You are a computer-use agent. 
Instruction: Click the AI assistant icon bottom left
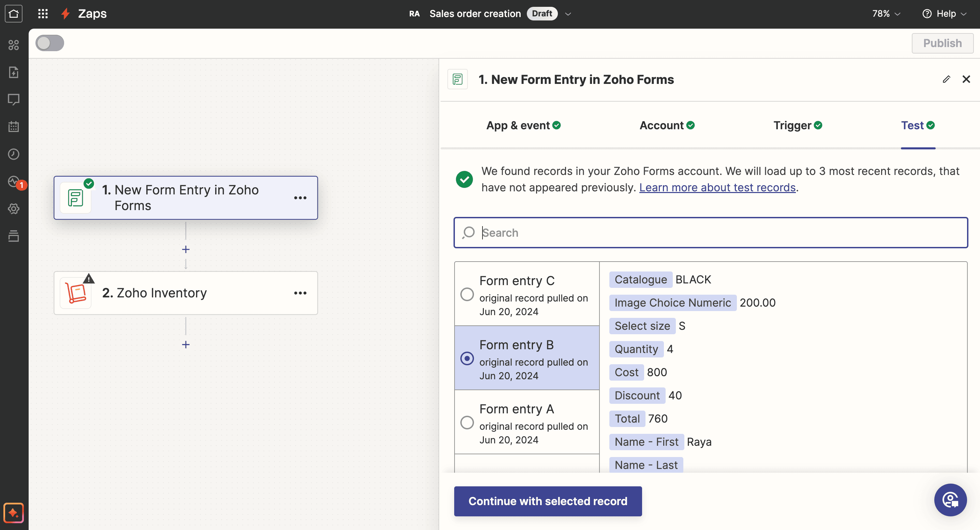(x=14, y=513)
